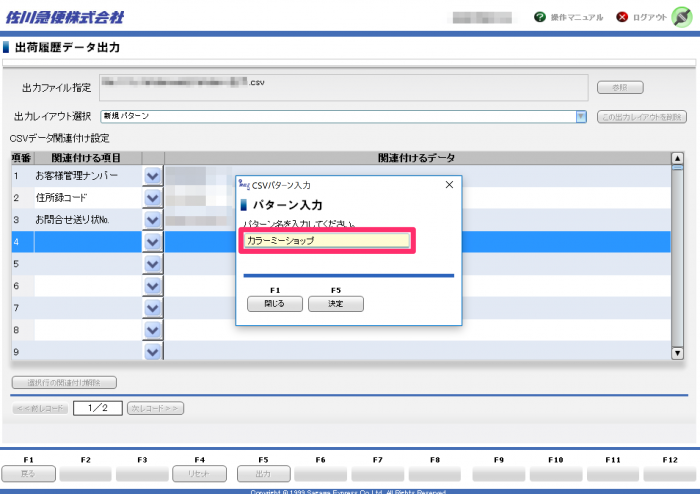700x494 pixels.
Task: Expand dropdown for row 1 お客様管理ナンバー
Action: 153,176
